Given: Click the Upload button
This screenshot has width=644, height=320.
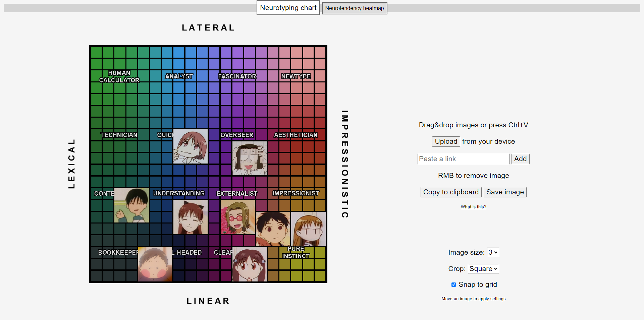Looking at the screenshot, I should [446, 141].
